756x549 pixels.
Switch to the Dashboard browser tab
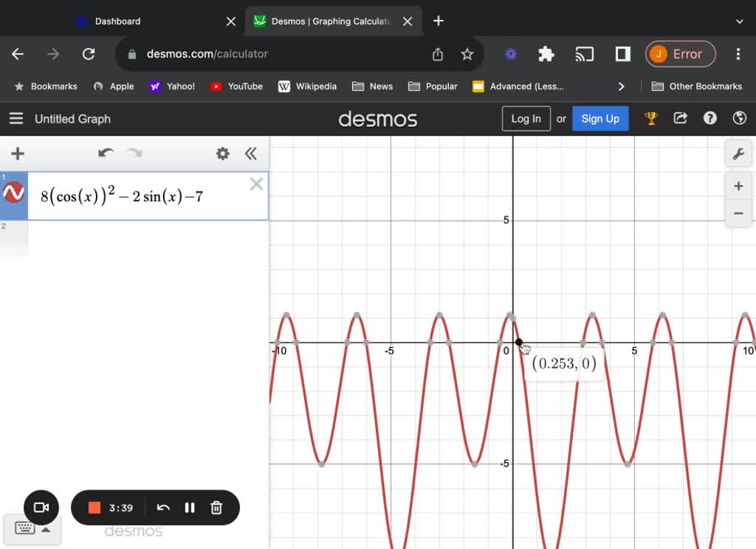click(118, 21)
